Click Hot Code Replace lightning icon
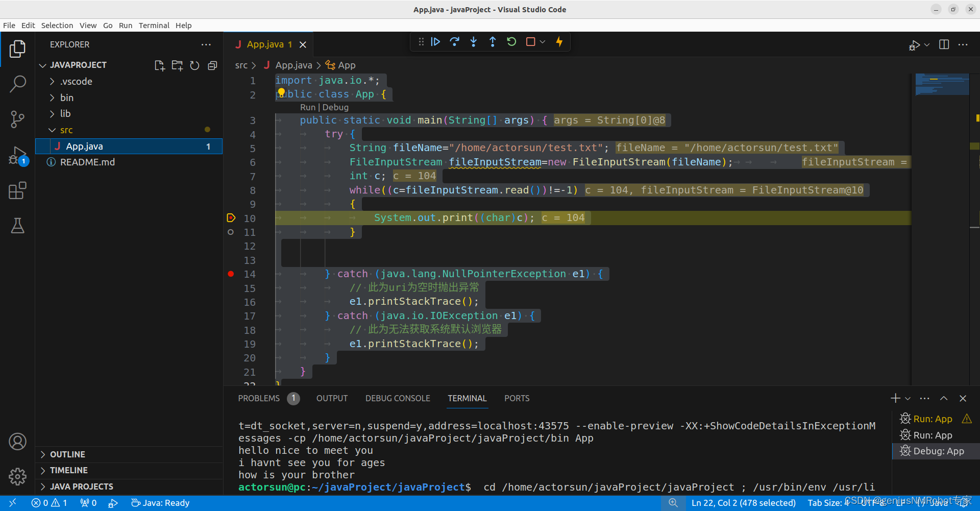Image resolution: width=980 pixels, height=511 pixels. coord(559,42)
